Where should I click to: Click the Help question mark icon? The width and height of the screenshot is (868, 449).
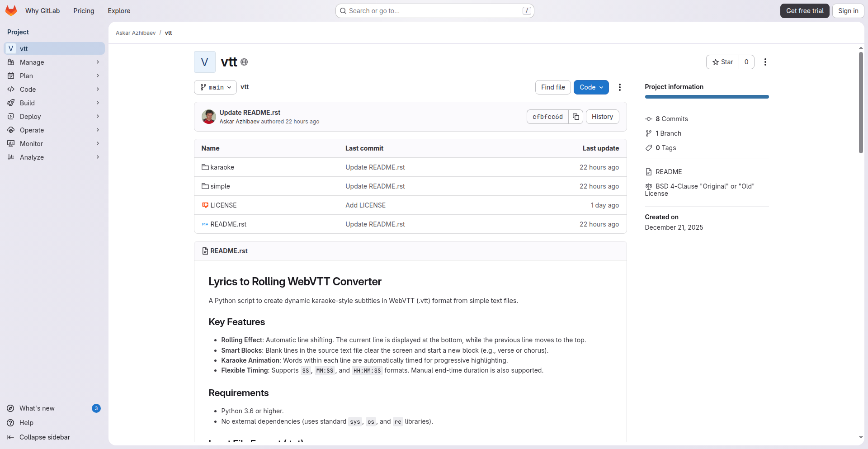tap(10, 423)
